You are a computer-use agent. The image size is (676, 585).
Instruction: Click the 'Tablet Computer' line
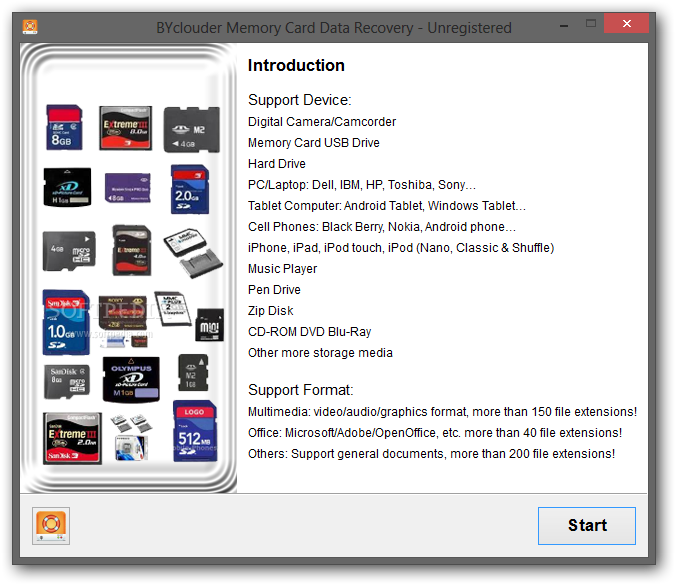(x=387, y=206)
